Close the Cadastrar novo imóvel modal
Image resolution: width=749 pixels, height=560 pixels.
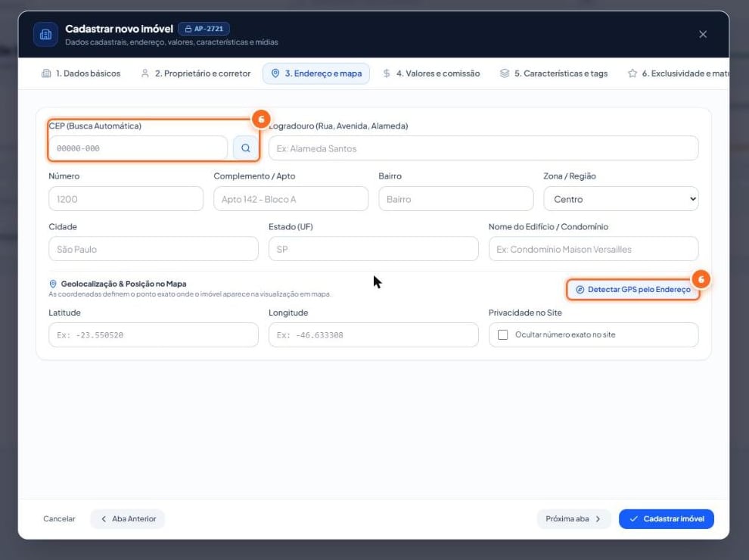pos(703,34)
